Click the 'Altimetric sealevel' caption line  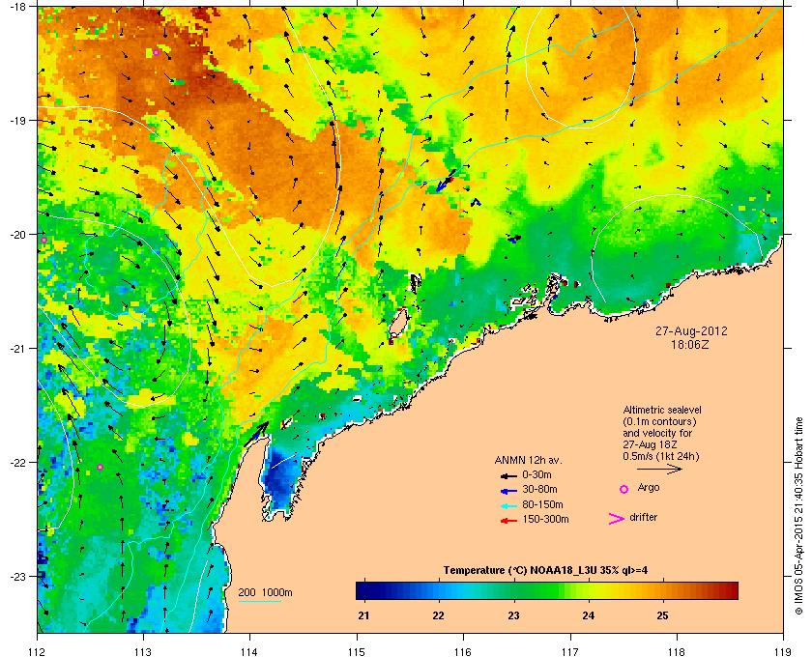pos(662,410)
